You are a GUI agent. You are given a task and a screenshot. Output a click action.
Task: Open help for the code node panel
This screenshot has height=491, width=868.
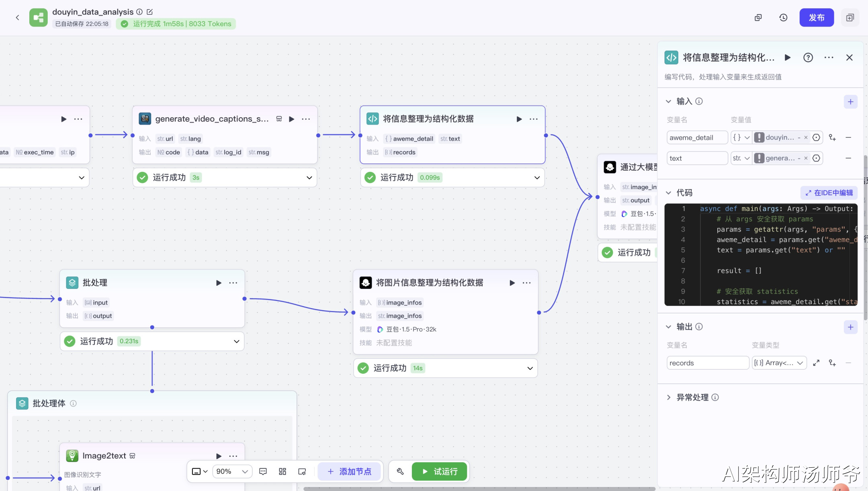[x=808, y=57]
